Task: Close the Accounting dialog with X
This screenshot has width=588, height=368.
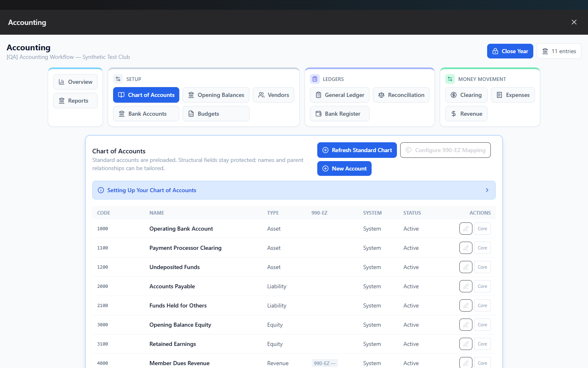Action: coord(574,22)
